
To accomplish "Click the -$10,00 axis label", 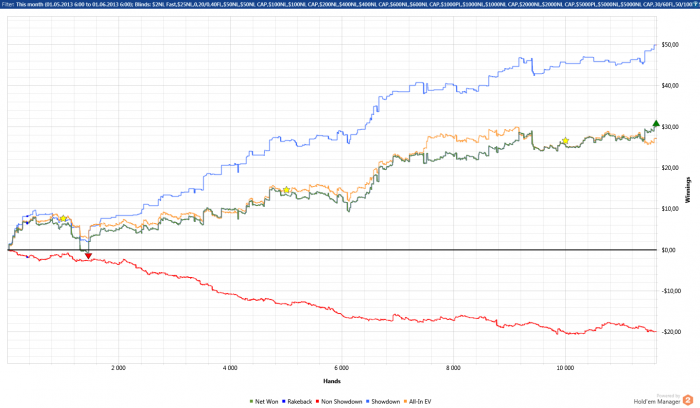I will click(x=671, y=291).
